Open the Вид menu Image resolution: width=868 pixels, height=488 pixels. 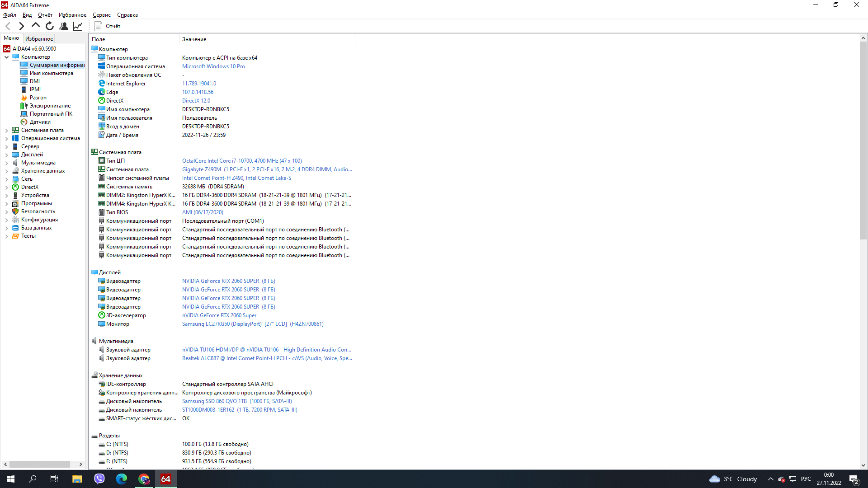[27, 15]
